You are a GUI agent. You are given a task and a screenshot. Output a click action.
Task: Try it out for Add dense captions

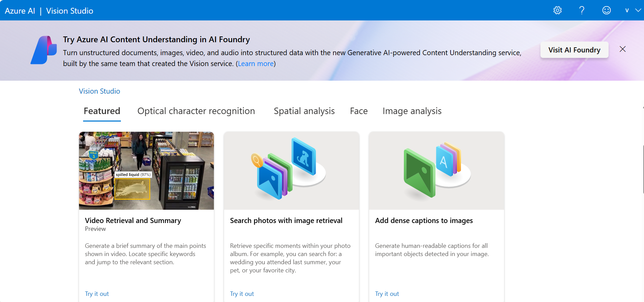point(387,294)
